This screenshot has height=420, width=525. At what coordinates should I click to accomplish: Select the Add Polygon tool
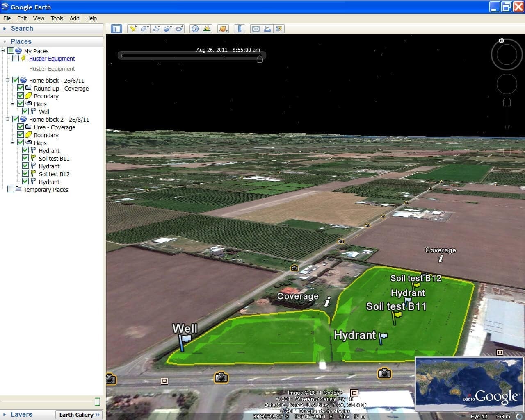click(144, 29)
